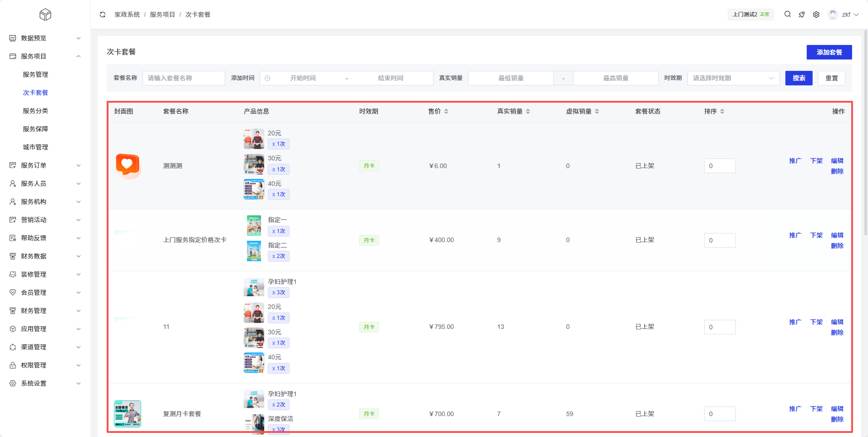Go to 服务管理 submenu item
The height and width of the screenshot is (437, 868).
(x=35, y=74)
